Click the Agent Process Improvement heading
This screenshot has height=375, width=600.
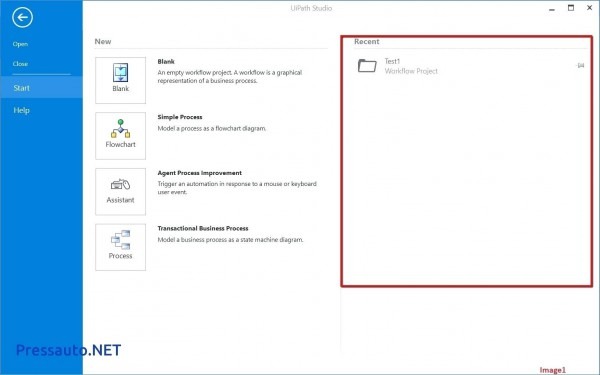tap(200, 173)
